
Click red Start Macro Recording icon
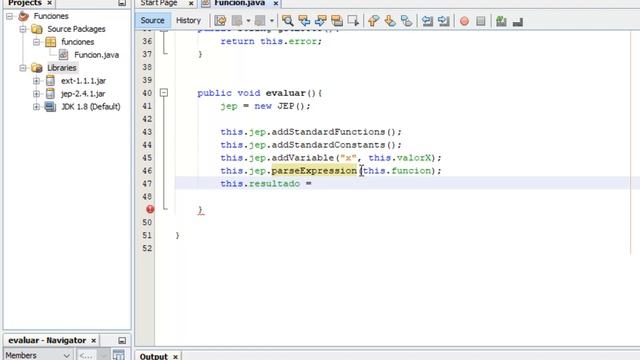click(464, 21)
